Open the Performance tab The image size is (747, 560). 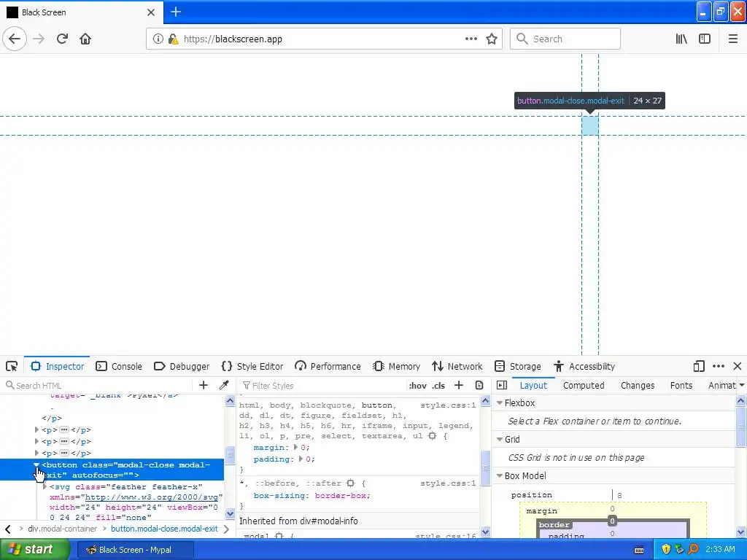tap(328, 366)
